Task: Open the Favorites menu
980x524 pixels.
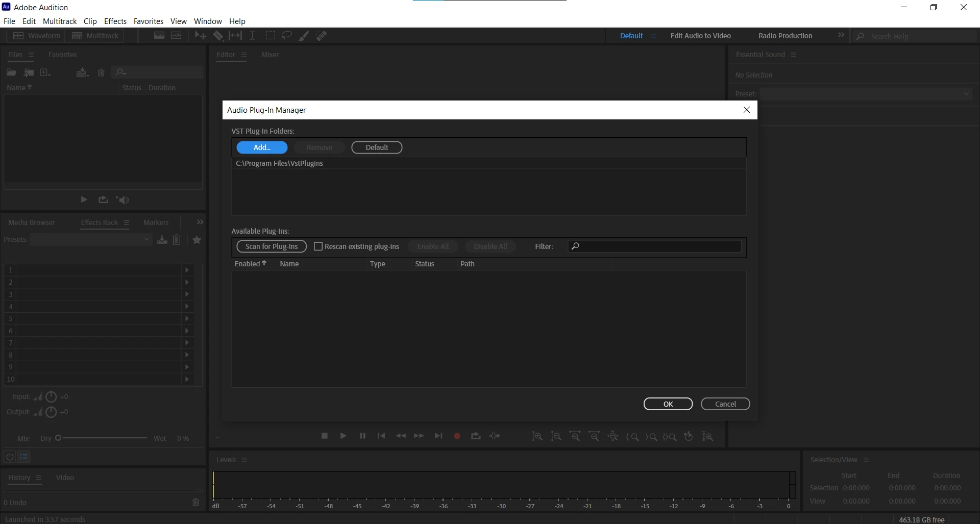Action: click(149, 21)
